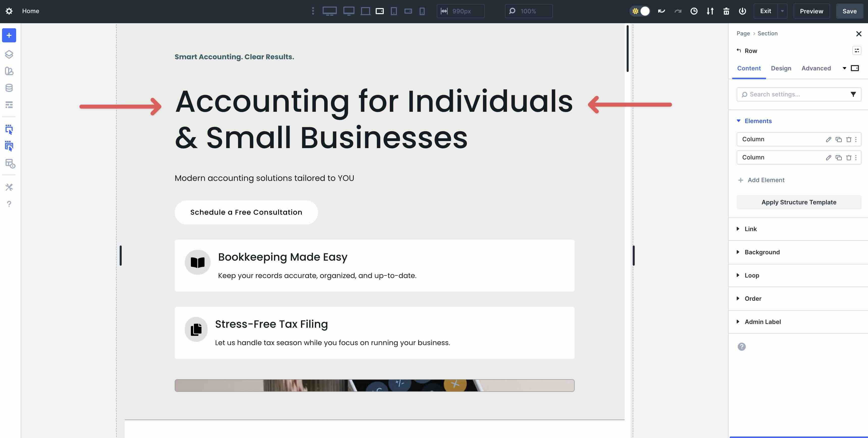Expand the Background settings group

[x=762, y=252]
